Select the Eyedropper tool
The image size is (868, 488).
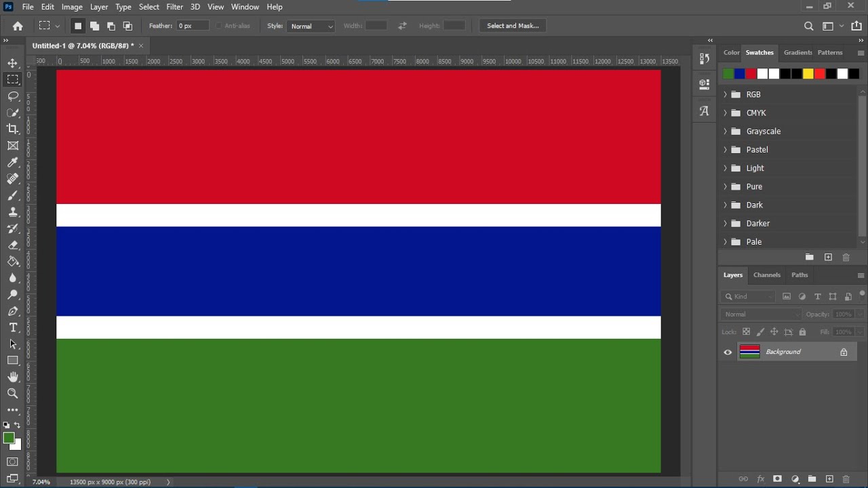[13, 162]
